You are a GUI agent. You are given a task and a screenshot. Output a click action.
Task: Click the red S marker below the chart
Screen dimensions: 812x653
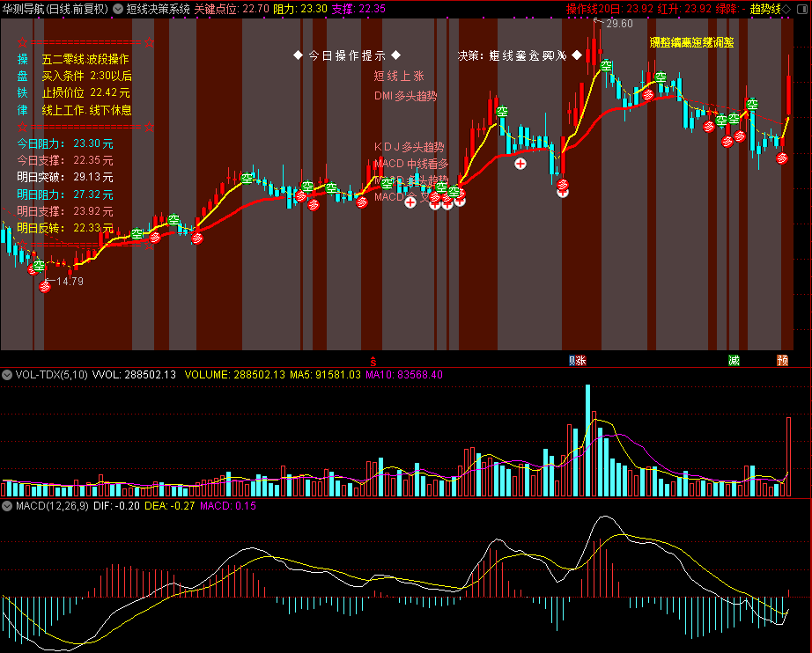[373, 361]
